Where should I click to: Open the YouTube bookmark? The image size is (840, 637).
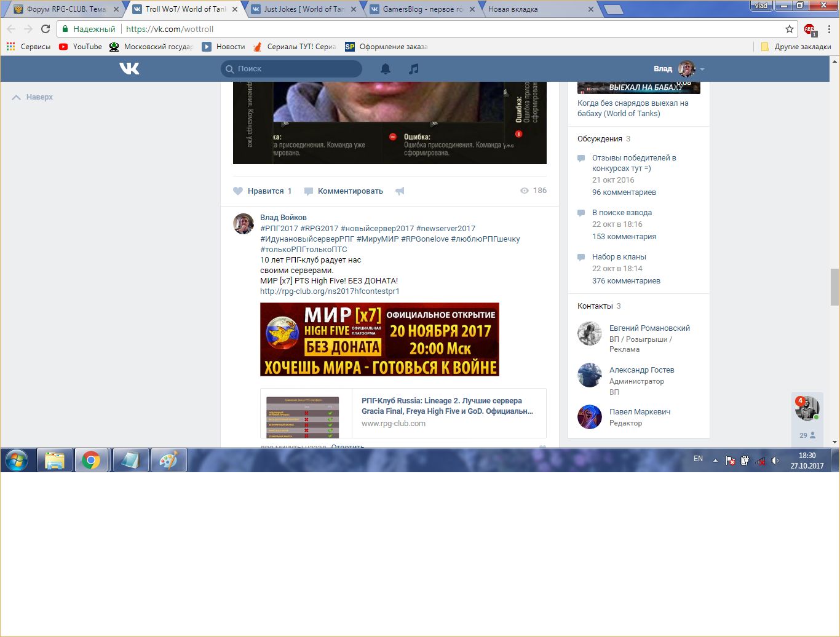point(81,47)
